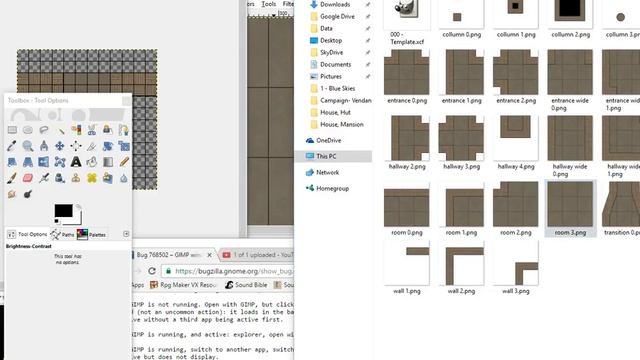The width and height of the screenshot is (640, 360).
Task: Open Google Drive in Explorer sidebar
Action: coord(337,16)
